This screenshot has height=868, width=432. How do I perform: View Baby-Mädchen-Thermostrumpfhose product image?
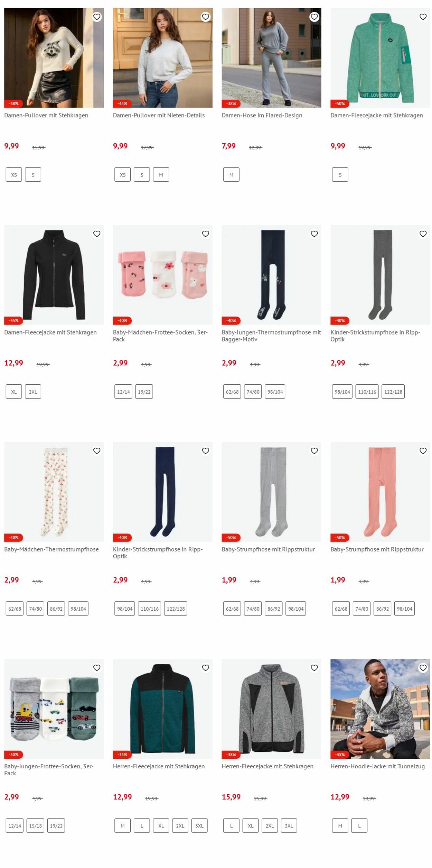(54, 492)
